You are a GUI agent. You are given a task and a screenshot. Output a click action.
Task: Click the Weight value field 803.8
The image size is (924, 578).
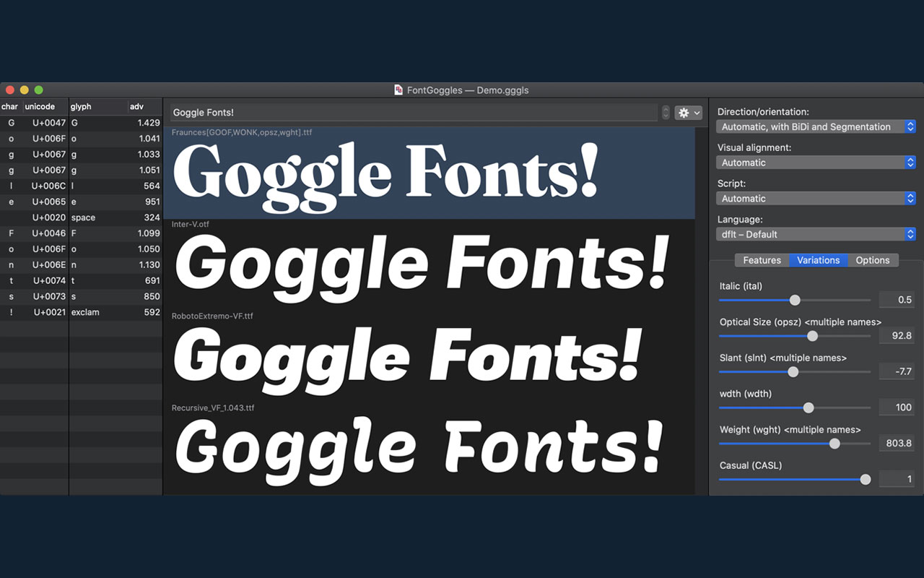[897, 443]
